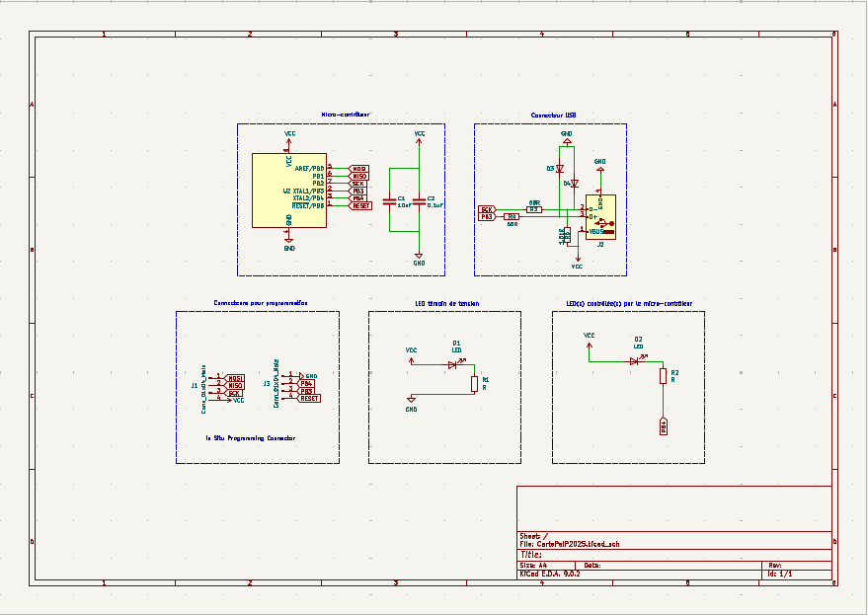868x615 pixels.
Task: Click the File name in title block
Action: coord(571,544)
